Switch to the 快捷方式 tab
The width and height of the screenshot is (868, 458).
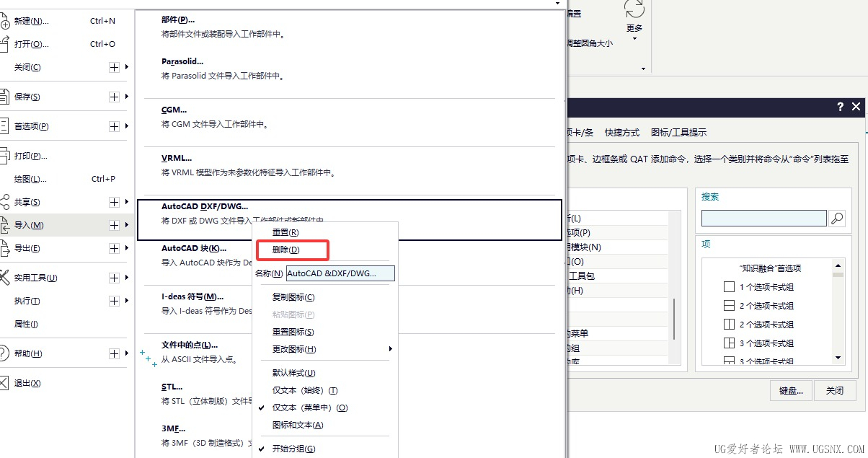click(x=622, y=133)
